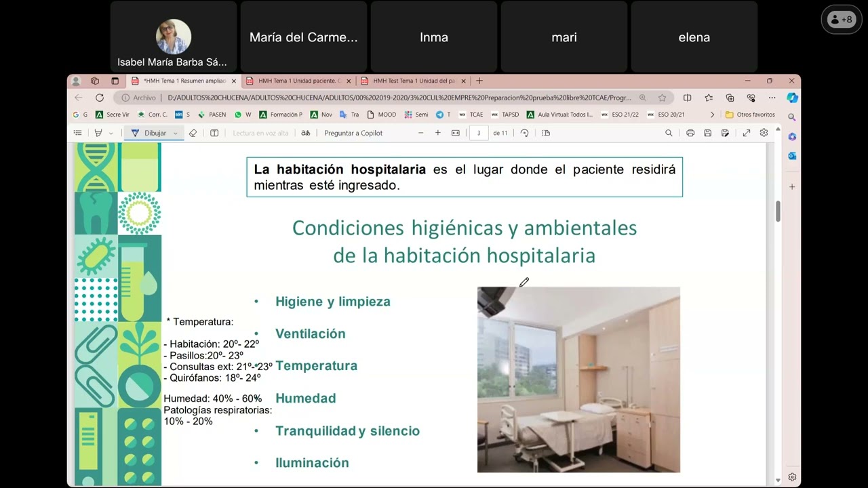
Task: Open the PASEN bookmark
Action: (x=212, y=115)
